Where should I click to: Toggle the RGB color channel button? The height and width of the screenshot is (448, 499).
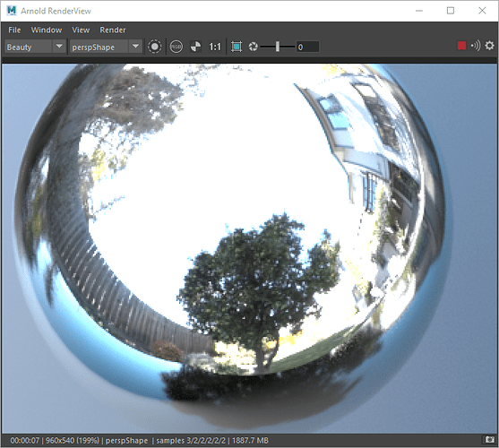176,47
